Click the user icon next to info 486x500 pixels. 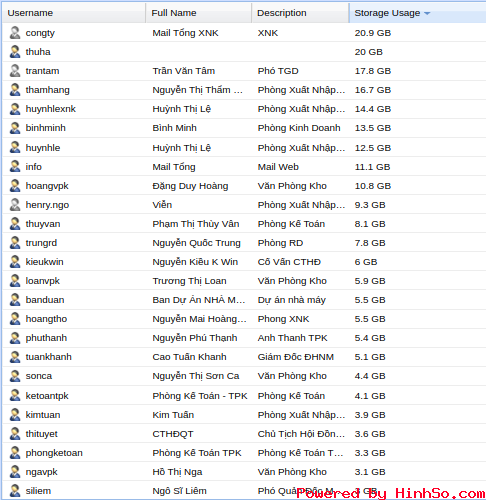[15, 167]
